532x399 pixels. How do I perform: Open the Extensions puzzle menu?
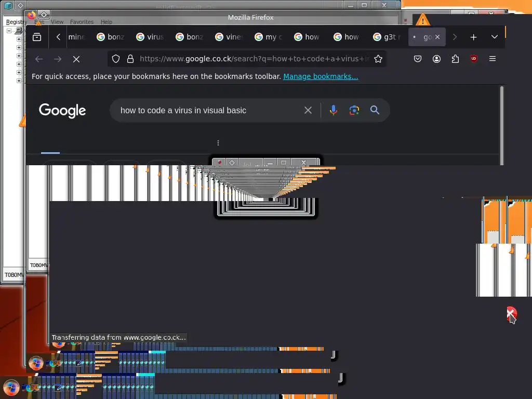coord(455,59)
